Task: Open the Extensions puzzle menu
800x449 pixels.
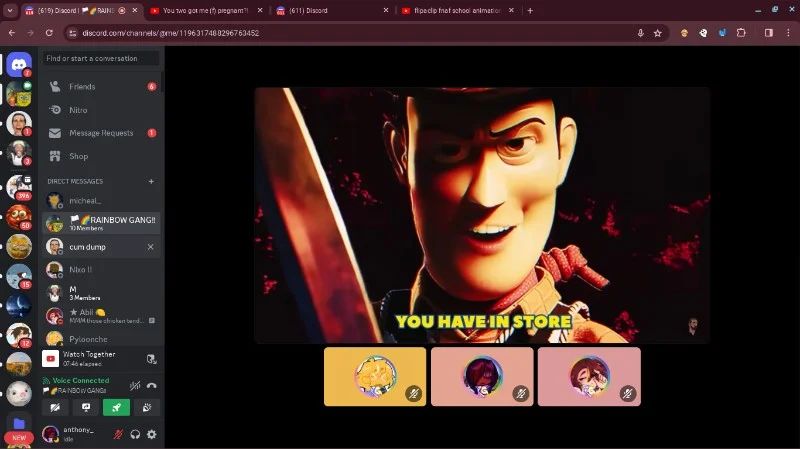Action: [x=741, y=33]
